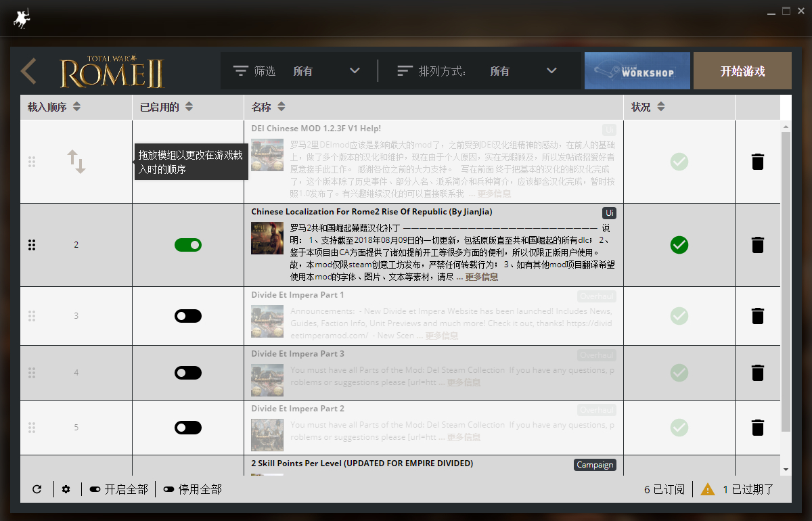Click 1 已过期了 outdated count

point(748,489)
